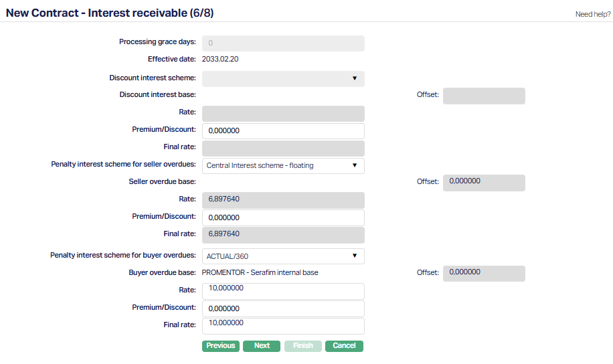Click the Processing grace days field

(x=283, y=43)
